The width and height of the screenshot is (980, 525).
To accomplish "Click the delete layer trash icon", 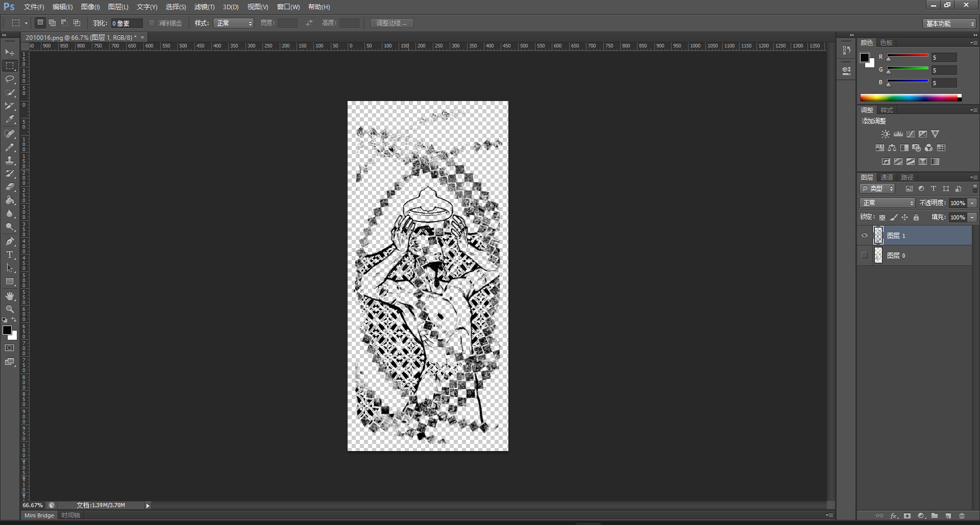I will 962,516.
